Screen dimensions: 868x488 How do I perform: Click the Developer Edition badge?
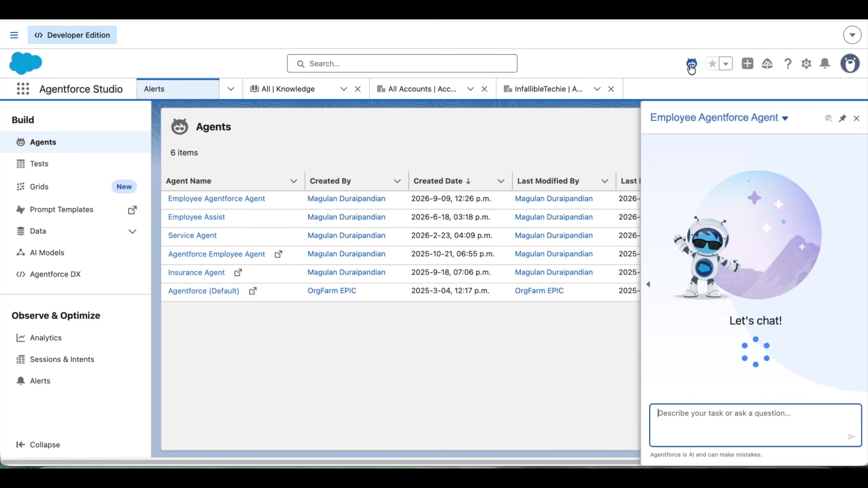[x=72, y=35]
